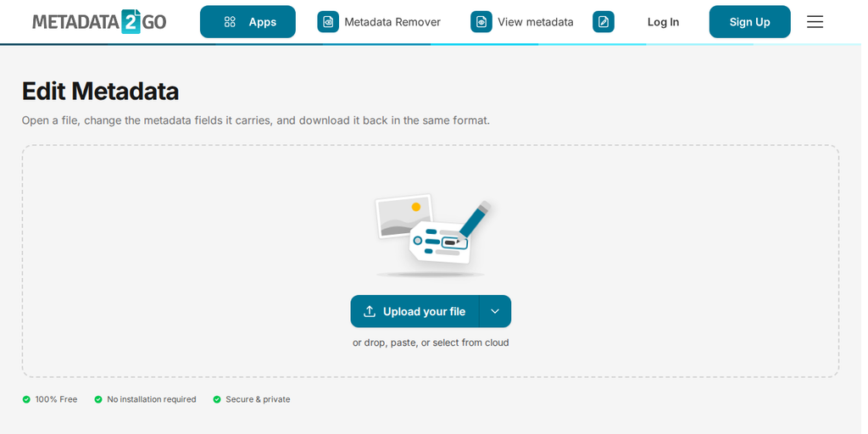This screenshot has height=434, width=868.
Task: Click the green check beside Secure & private
Action: tap(217, 400)
